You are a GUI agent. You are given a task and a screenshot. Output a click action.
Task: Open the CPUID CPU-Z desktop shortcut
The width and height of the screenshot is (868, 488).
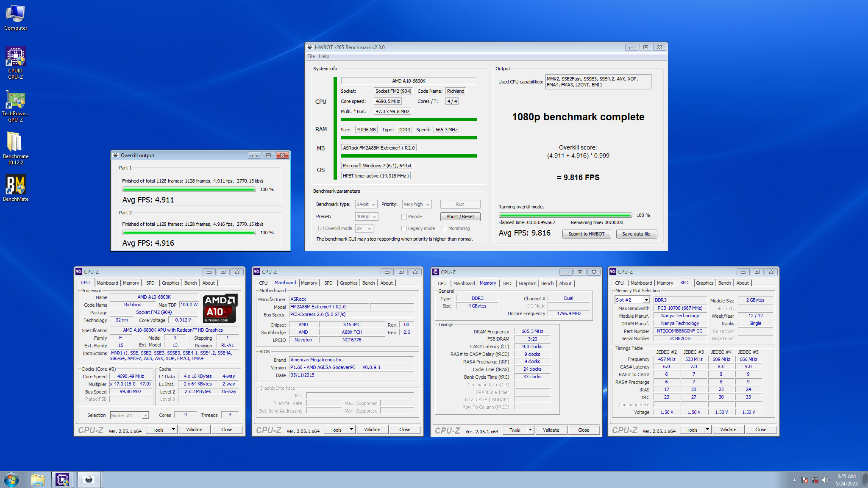click(x=16, y=63)
